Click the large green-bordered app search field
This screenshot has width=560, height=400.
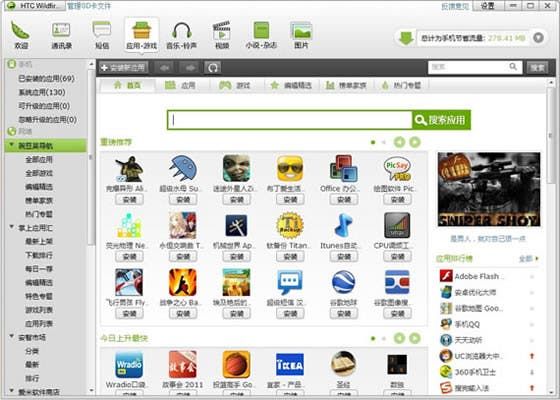pyautogui.click(x=290, y=120)
